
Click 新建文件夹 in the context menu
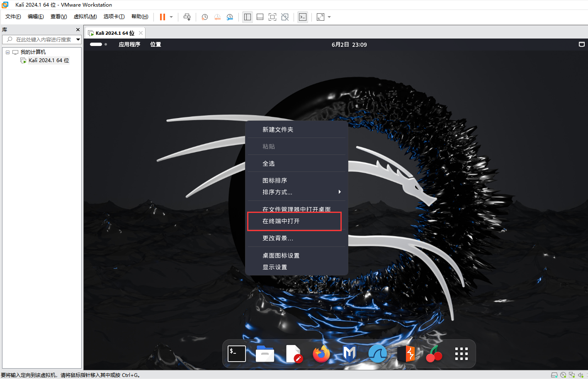coord(277,130)
